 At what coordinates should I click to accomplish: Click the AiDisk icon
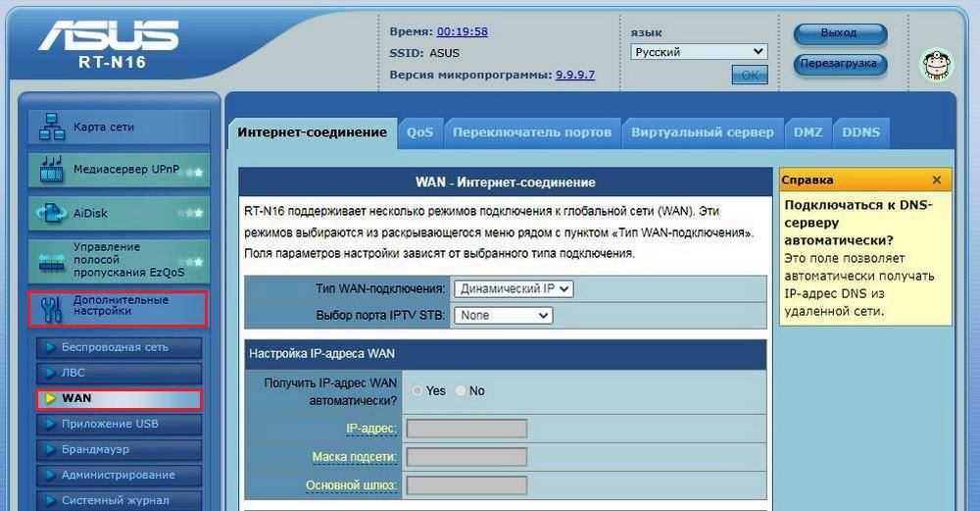click(x=51, y=212)
